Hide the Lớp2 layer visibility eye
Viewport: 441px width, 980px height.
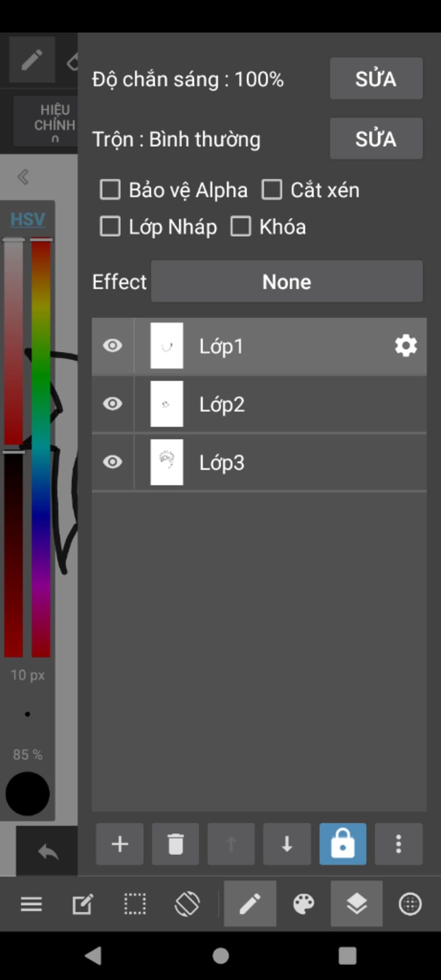pyautogui.click(x=112, y=404)
